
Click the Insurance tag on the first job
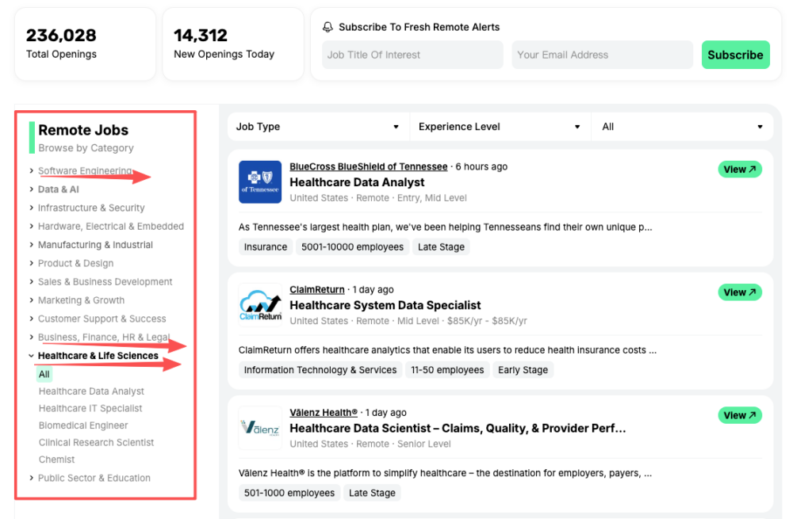[266, 246]
